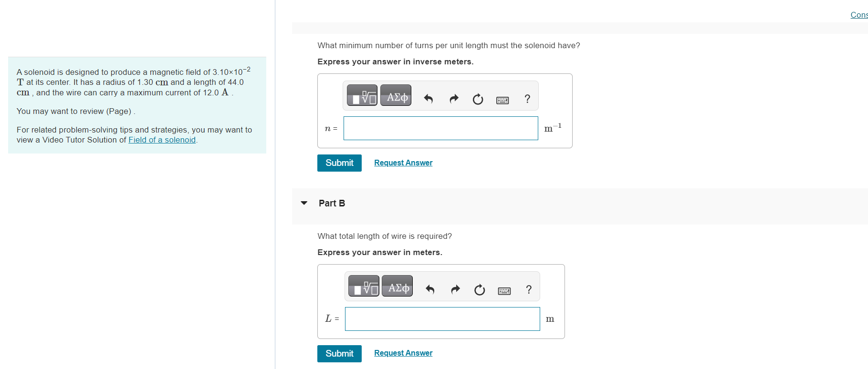Open help for the L answer box

(529, 289)
